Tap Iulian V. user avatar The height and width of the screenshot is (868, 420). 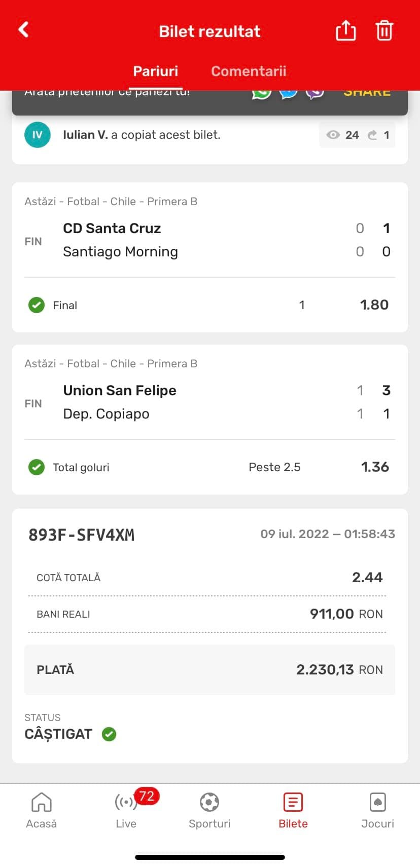(38, 135)
